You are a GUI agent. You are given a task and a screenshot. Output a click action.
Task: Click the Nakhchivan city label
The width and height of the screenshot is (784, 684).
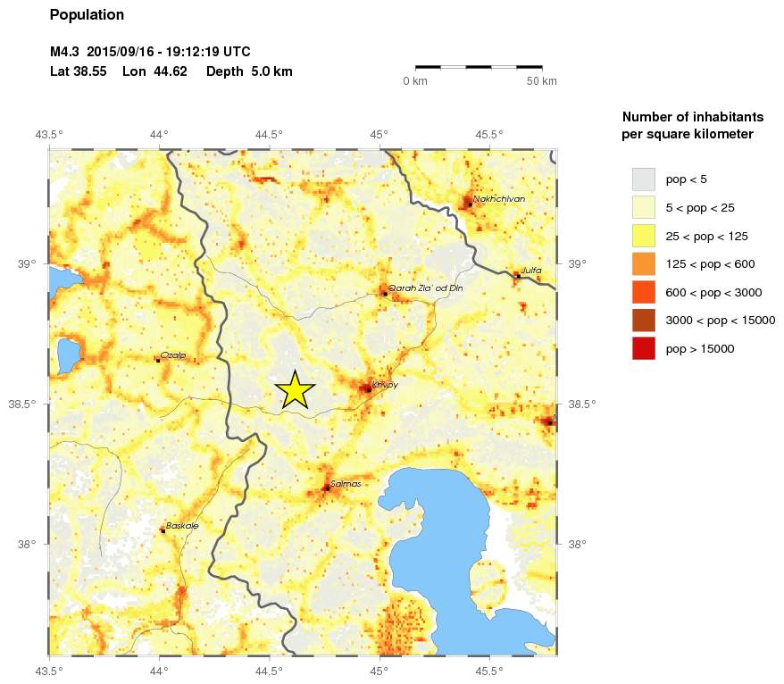(x=499, y=199)
